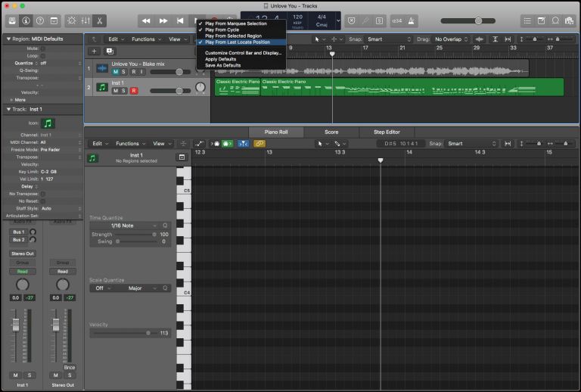Click the audio waveform track icon
The height and width of the screenshot is (392, 581).
pyautogui.click(x=102, y=68)
